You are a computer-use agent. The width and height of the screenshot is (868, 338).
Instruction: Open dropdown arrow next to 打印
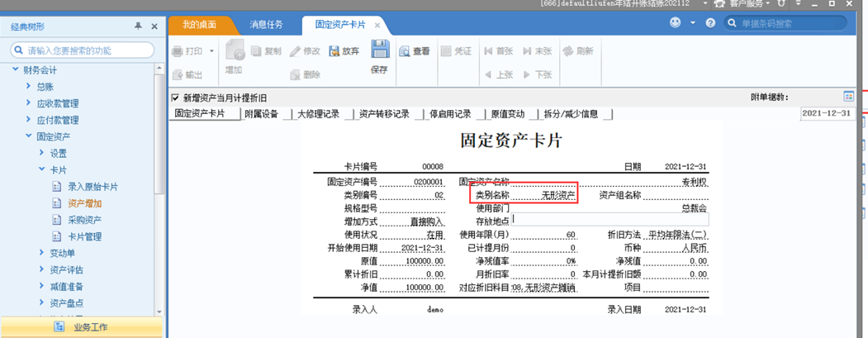pyautogui.click(x=211, y=51)
